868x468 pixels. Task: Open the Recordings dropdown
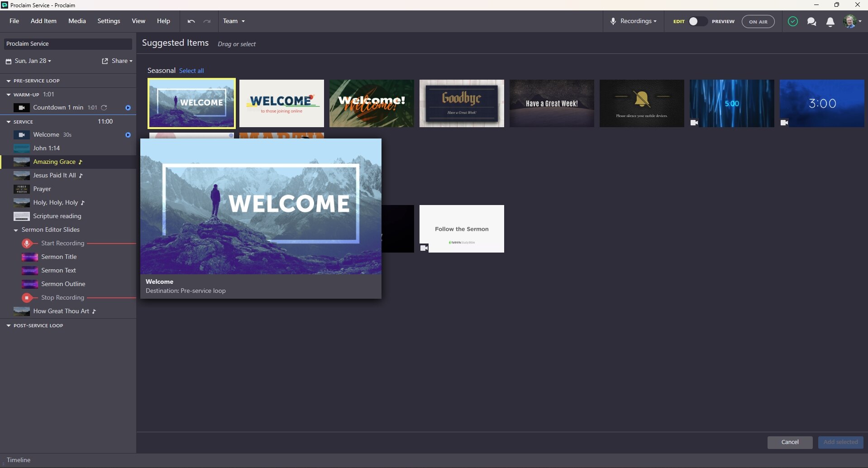click(634, 21)
